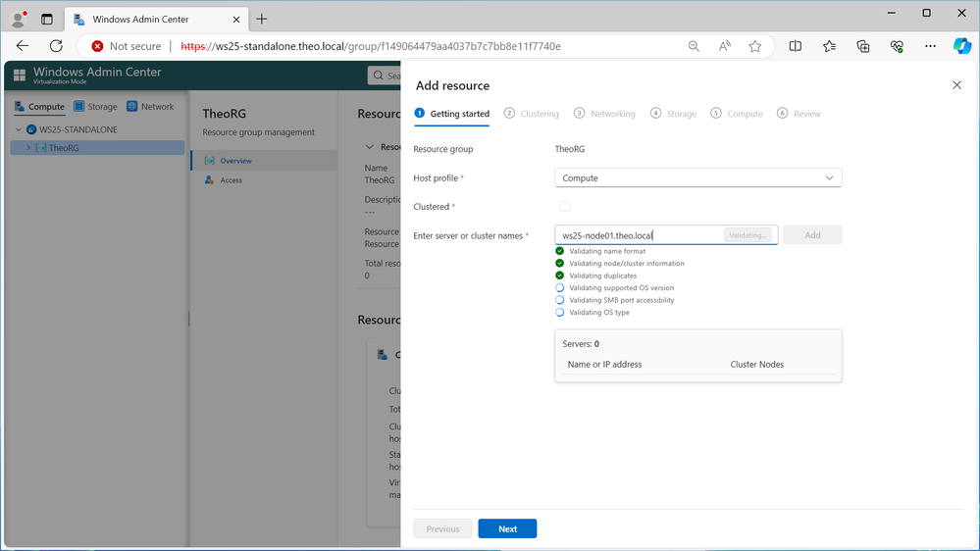Open the tab actions menu icon
The image size is (980, 551).
click(47, 19)
